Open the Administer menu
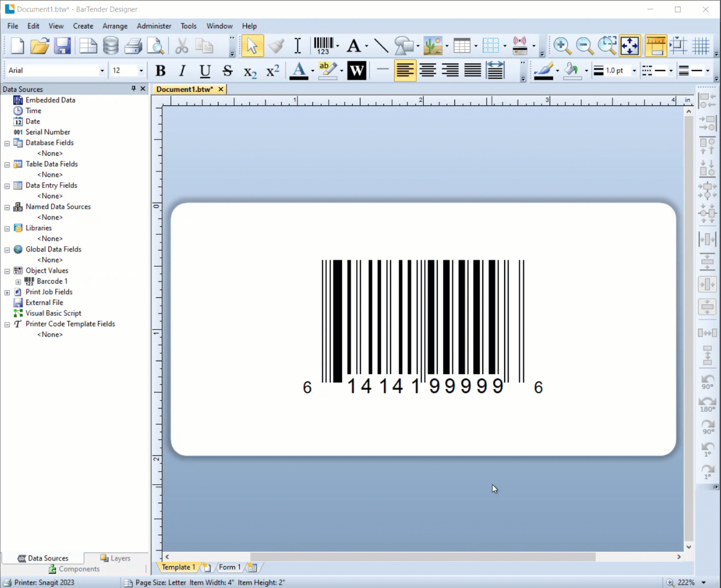 click(x=154, y=26)
